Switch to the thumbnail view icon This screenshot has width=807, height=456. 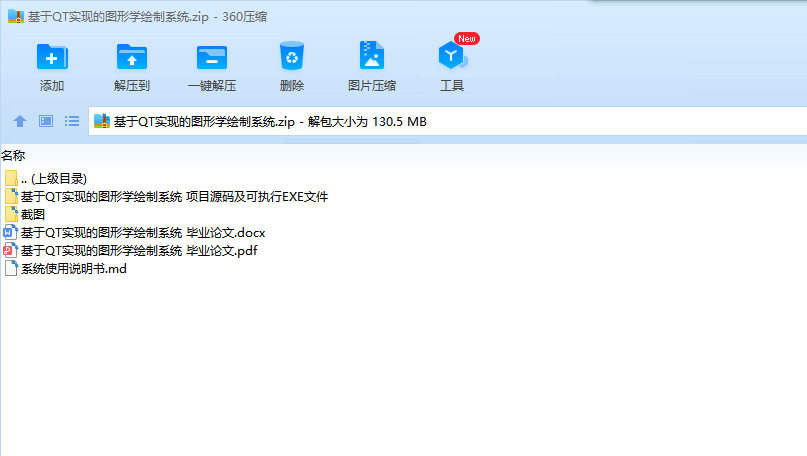[x=46, y=121]
